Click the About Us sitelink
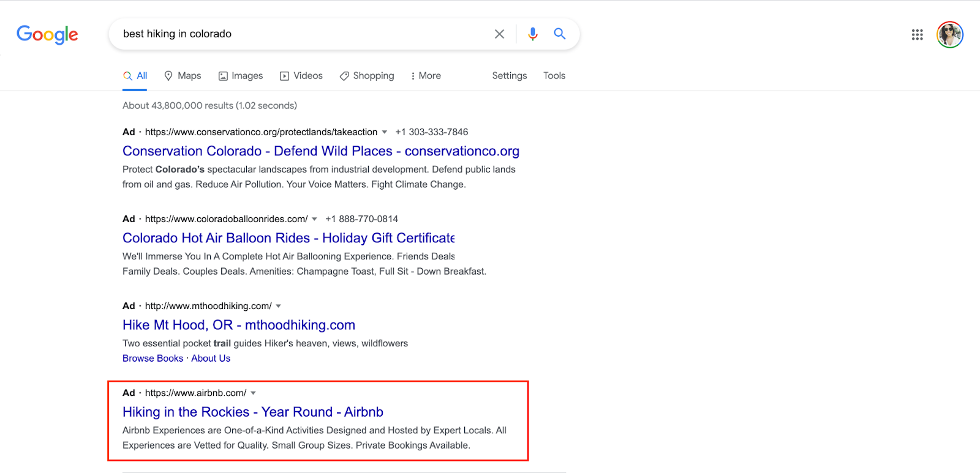 [211, 359]
